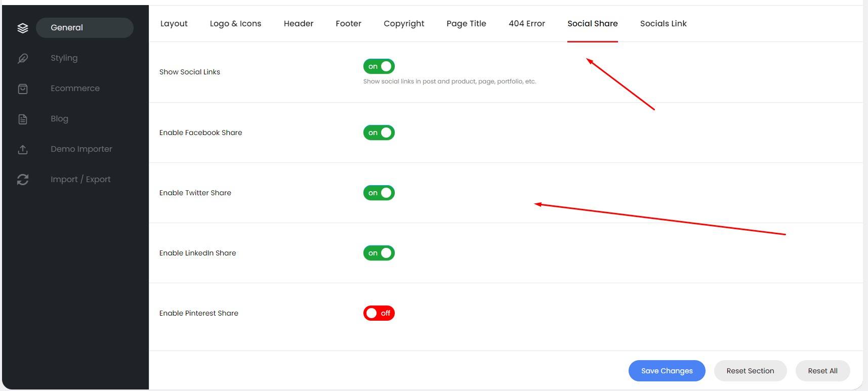Click the Reset Section button
This screenshot has height=391, width=868.
(x=750, y=371)
